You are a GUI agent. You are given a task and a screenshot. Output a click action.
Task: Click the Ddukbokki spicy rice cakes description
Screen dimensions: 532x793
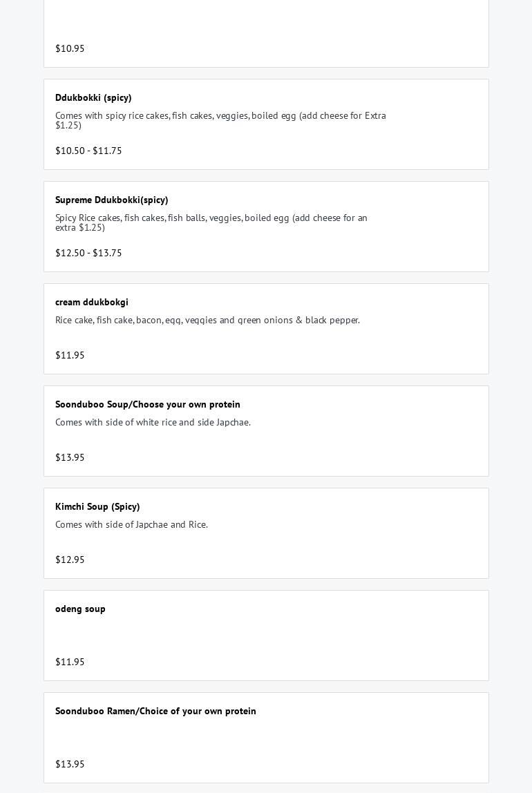(220, 120)
